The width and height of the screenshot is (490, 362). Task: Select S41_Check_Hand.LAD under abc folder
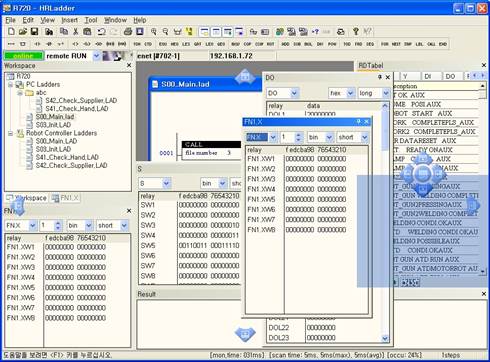click(77, 108)
